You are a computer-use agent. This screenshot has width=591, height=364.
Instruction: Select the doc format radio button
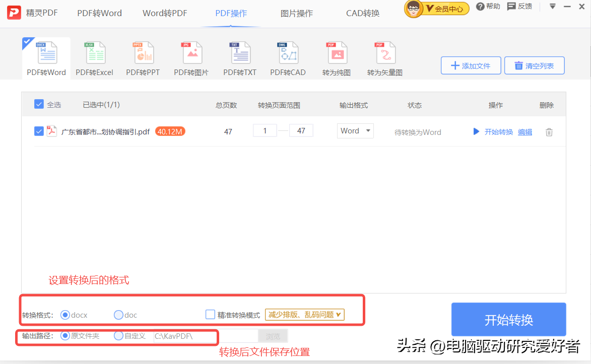[119, 315]
